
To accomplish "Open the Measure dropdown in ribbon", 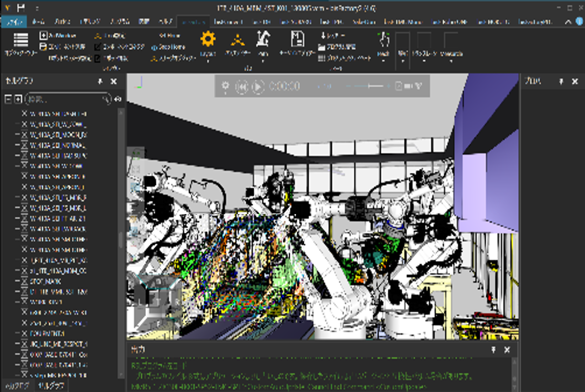I will (451, 60).
